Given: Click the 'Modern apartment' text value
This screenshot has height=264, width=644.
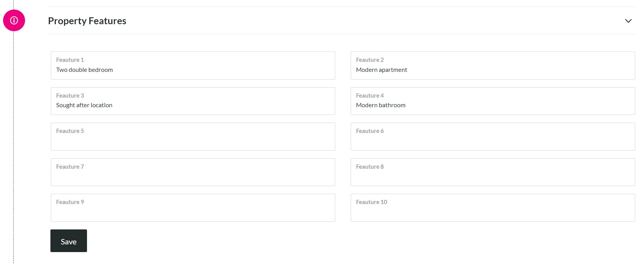Looking at the screenshot, I should click(x=381, y=70).
